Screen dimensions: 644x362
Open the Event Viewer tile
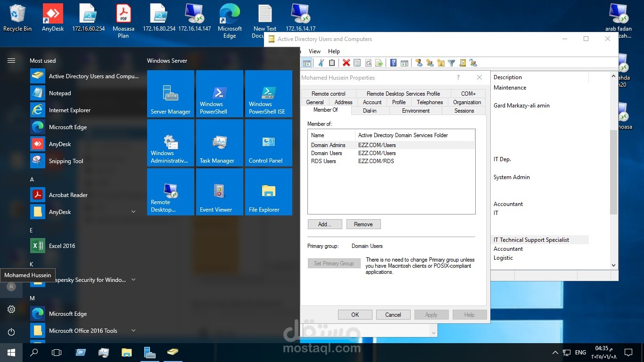coord(220,192)
